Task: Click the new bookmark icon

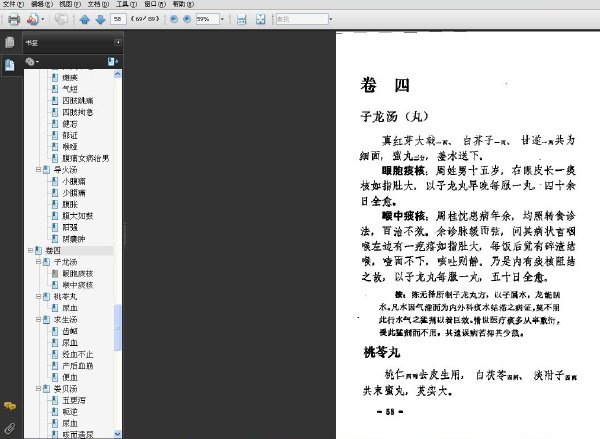Action: [112, 61]
